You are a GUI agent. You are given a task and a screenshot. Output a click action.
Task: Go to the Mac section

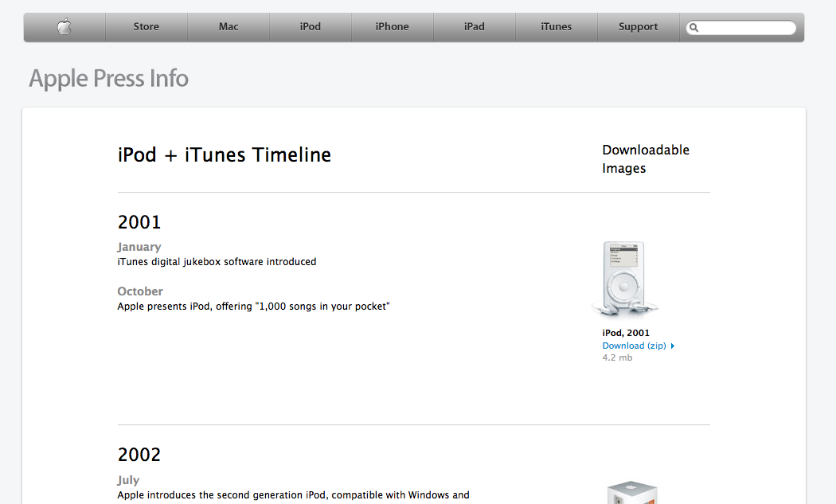click(229, 26)
